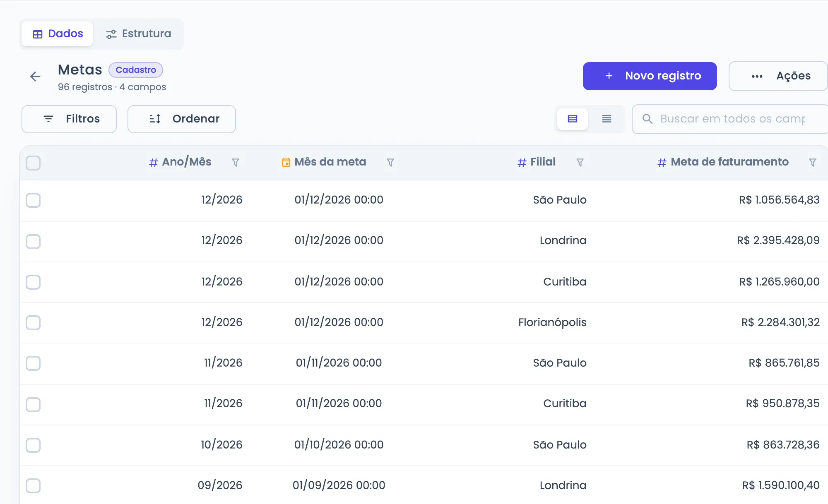Focus the Buscar em todos os campos field
This screenshot has width=828, height=504.
[730, 119]
